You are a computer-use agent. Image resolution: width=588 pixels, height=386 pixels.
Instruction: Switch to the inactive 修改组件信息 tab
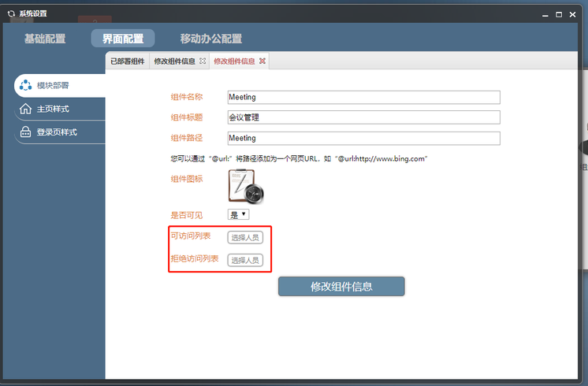175,61
